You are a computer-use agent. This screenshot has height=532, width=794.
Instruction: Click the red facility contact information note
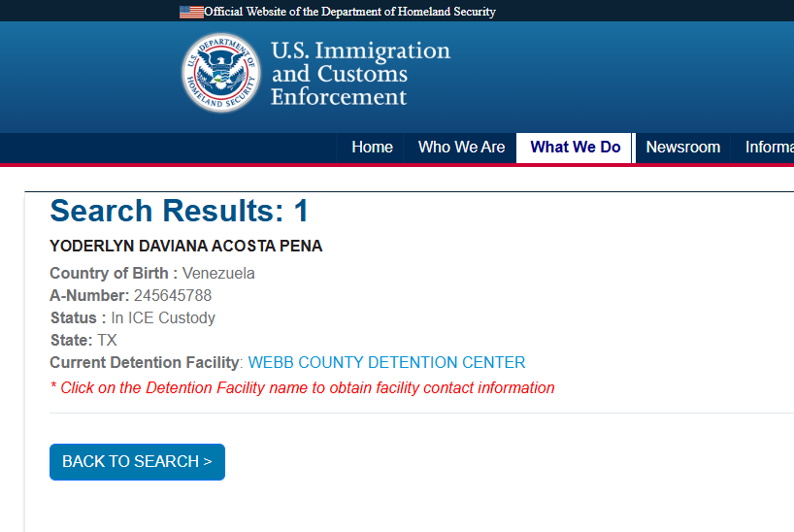(x=302, y=387)
